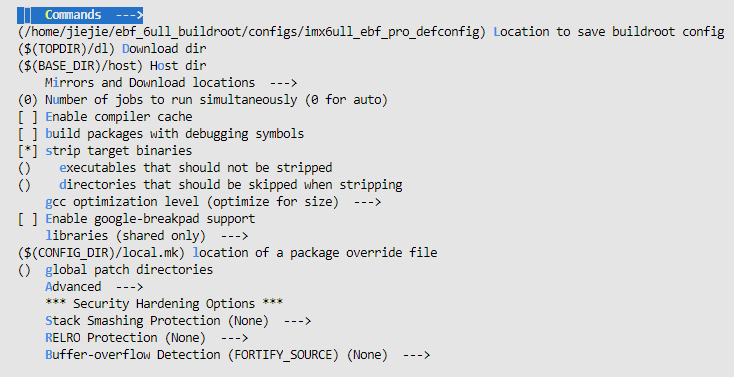This screenshot has width=734, height=377.
Task: Uncheck strip target binaries option
Action: click(x=105, y=151)
